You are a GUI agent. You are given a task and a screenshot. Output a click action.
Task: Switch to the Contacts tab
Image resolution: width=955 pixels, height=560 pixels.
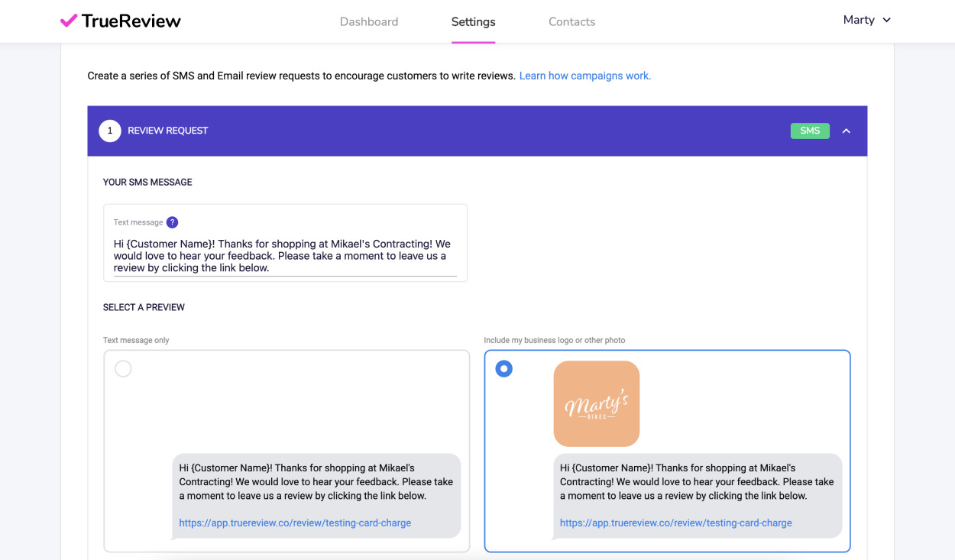pyautogui.click(x=571, y=21)
